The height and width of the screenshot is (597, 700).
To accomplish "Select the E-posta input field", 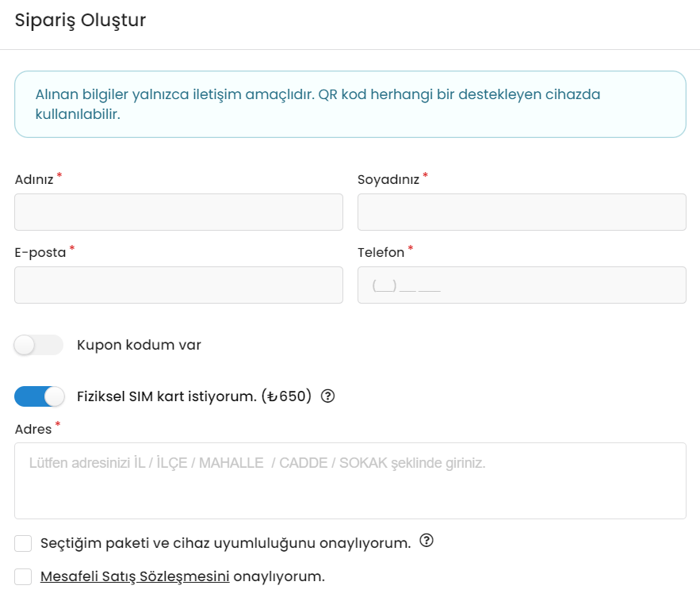I will click(x=178, y=285).
